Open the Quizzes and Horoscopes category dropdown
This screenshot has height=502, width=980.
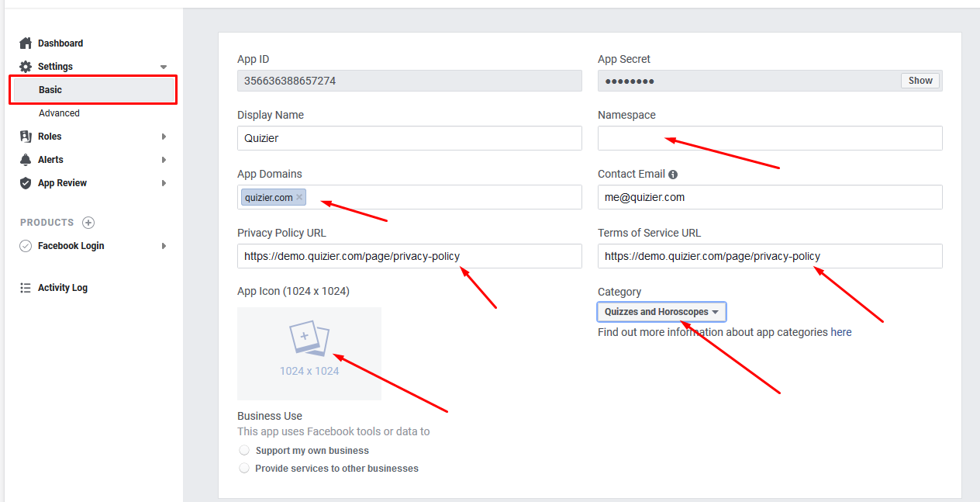[x=661, y=312]
